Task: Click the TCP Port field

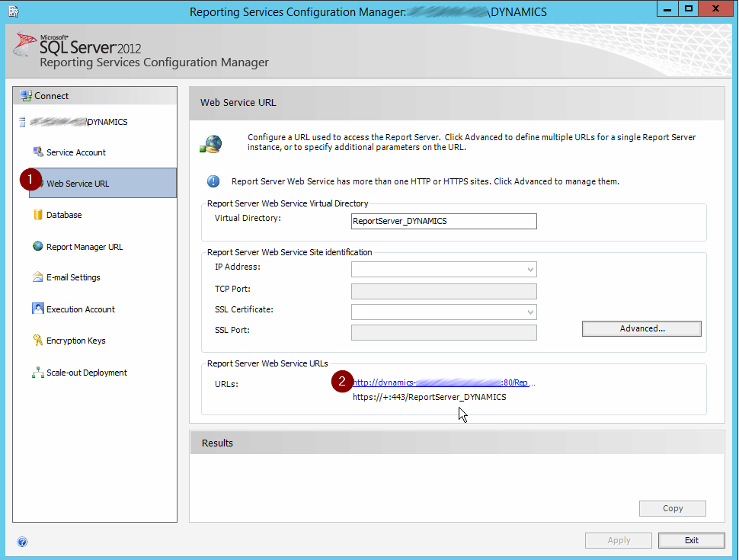Action: [443, 291]
